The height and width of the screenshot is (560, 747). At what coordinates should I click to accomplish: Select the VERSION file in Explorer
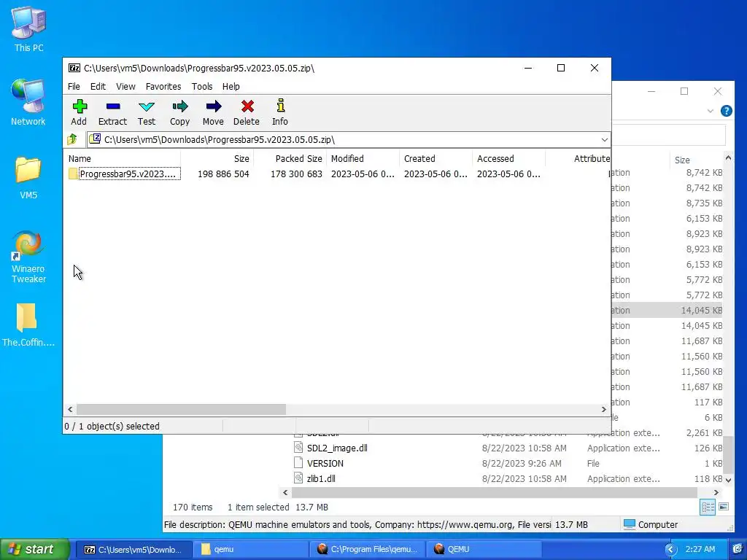coord(325,463)
